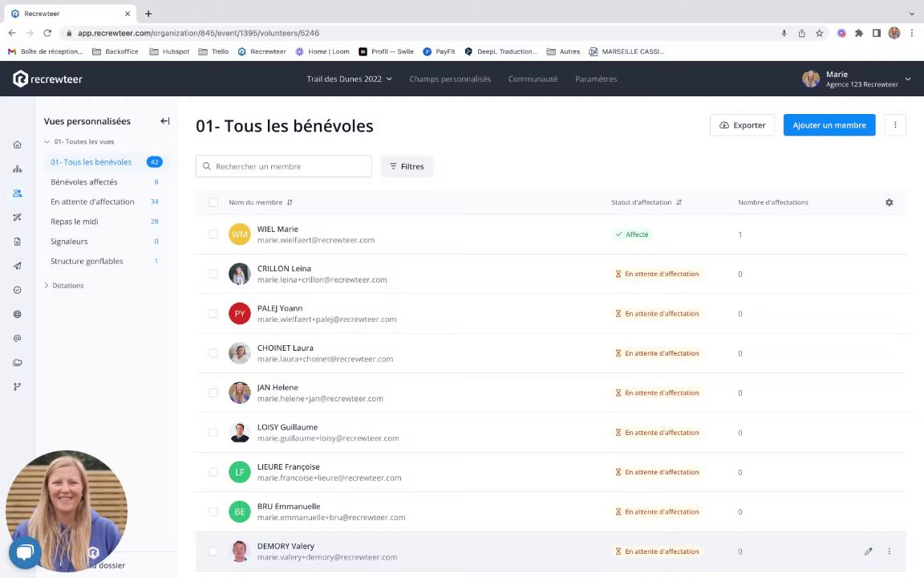Check the box for BRU Emmanuelle
The height and width of the screenshot is (578, 924).
point(213,511)
